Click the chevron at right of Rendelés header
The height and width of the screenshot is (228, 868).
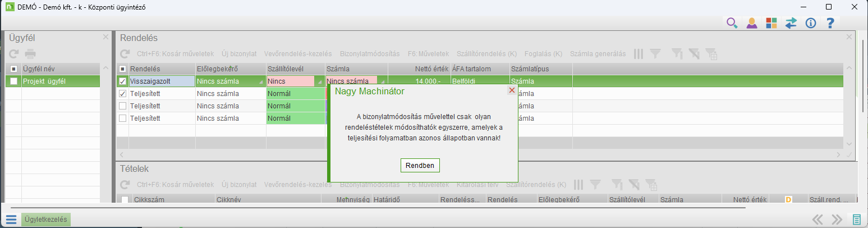tap(849, 69)
